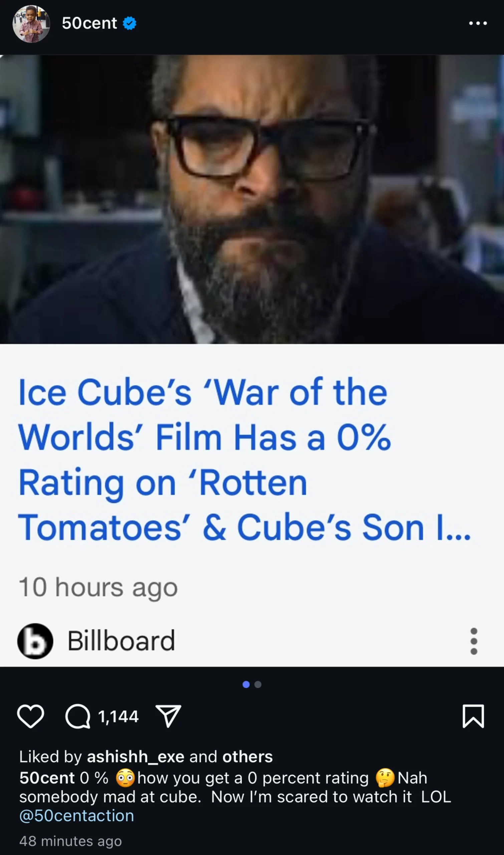
Task: Select the first carousel slide dot
Action: [246, 684]
